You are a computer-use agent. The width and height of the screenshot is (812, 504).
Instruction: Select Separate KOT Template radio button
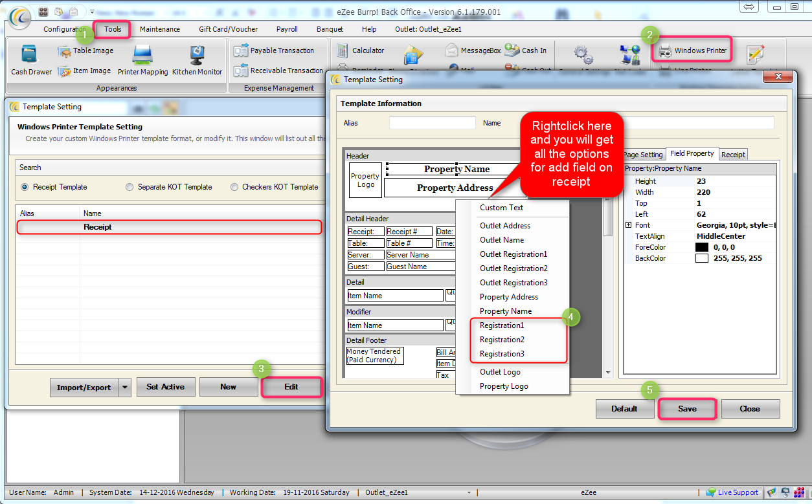click(130, 187)
